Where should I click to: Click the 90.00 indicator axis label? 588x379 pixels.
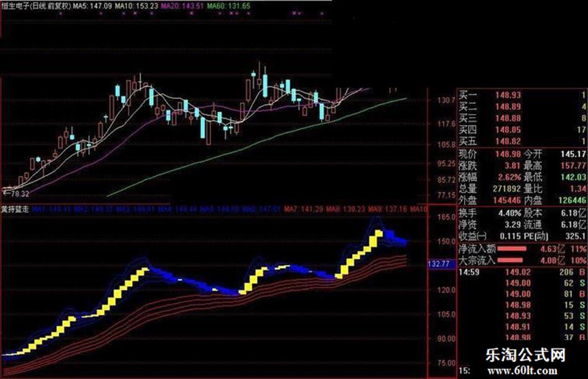click(446, 339)
